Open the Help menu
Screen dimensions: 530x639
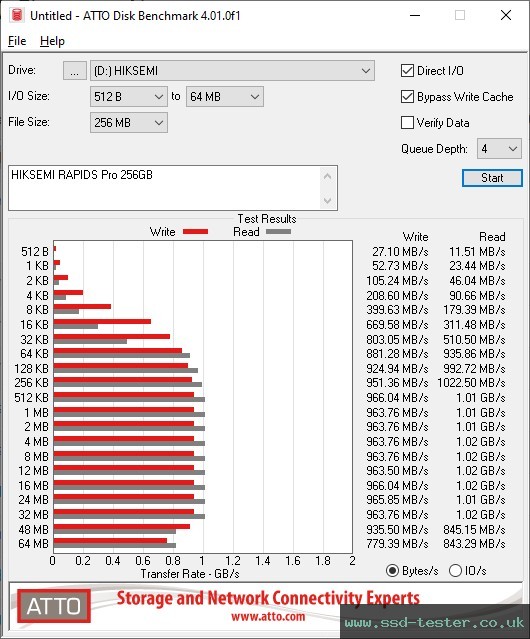(52, 41)
